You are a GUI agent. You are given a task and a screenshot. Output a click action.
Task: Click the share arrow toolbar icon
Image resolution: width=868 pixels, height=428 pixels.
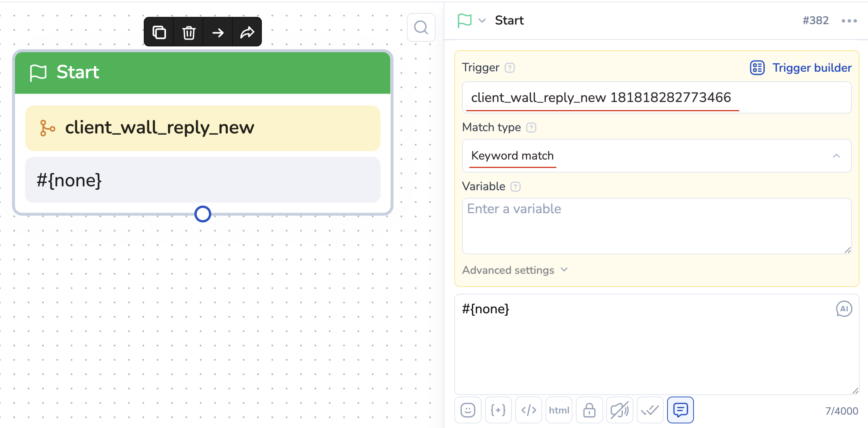point(247,32)
